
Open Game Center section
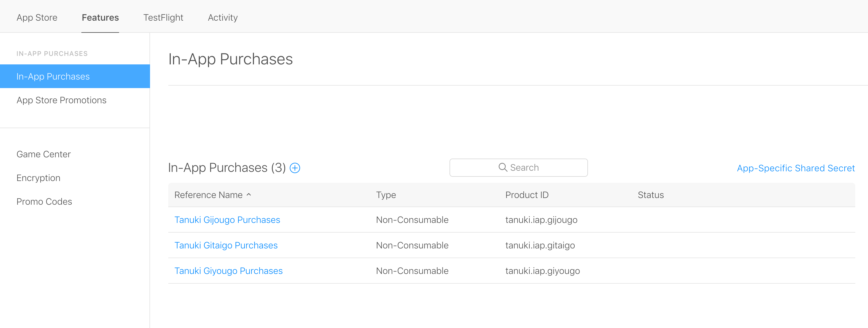(43, 154)
